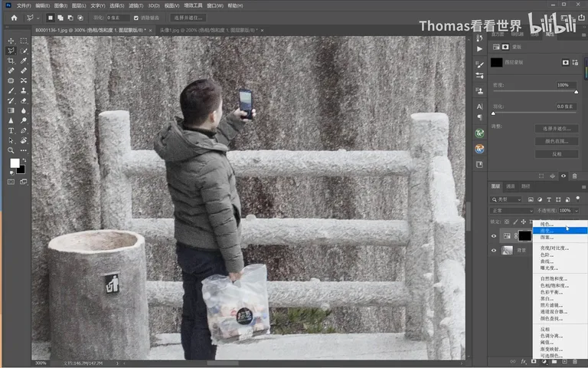Click 选择并遮住... in options bar
588x368 pixels.
click(188, 18)
